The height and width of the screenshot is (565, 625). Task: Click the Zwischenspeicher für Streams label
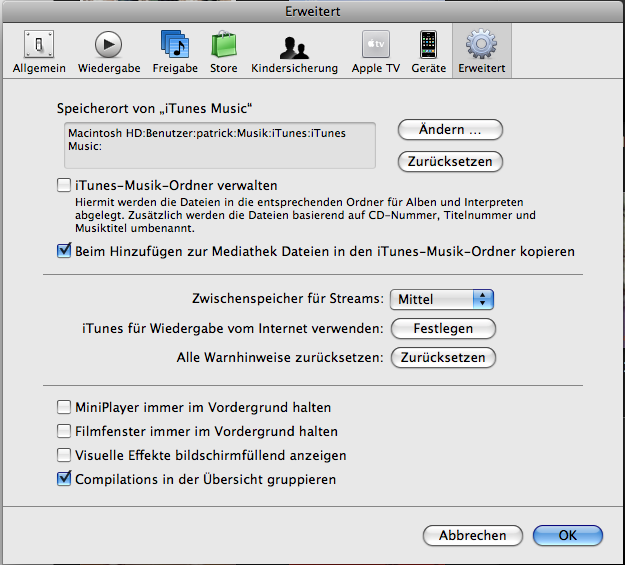(x=288, y=298)
